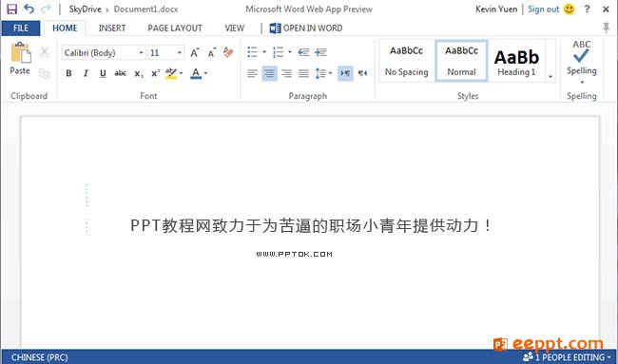Click the Increase Indent icon
Image resolution: width=618 pixels, height=364 pixels.
click(320, 52)
